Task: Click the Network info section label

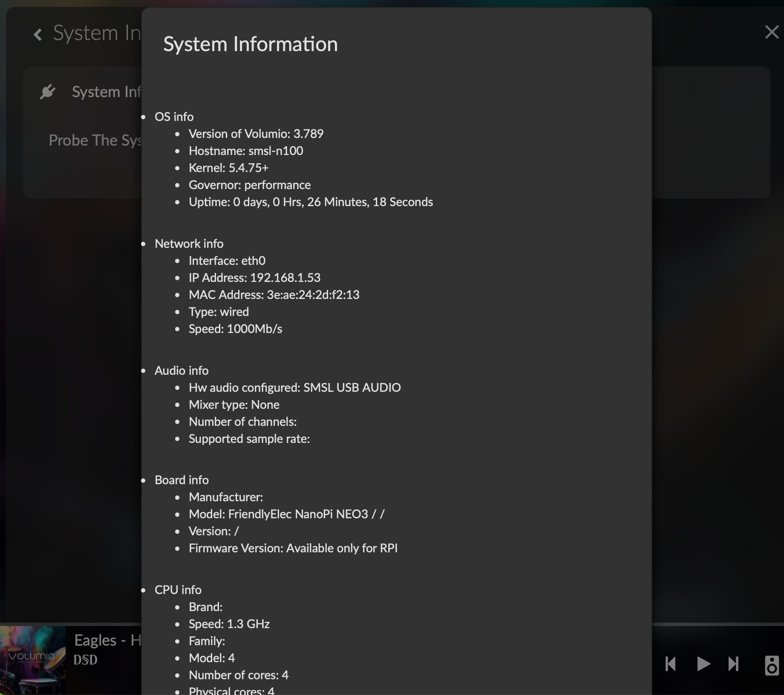Action: pyautogui.click(x=189, y=244)
